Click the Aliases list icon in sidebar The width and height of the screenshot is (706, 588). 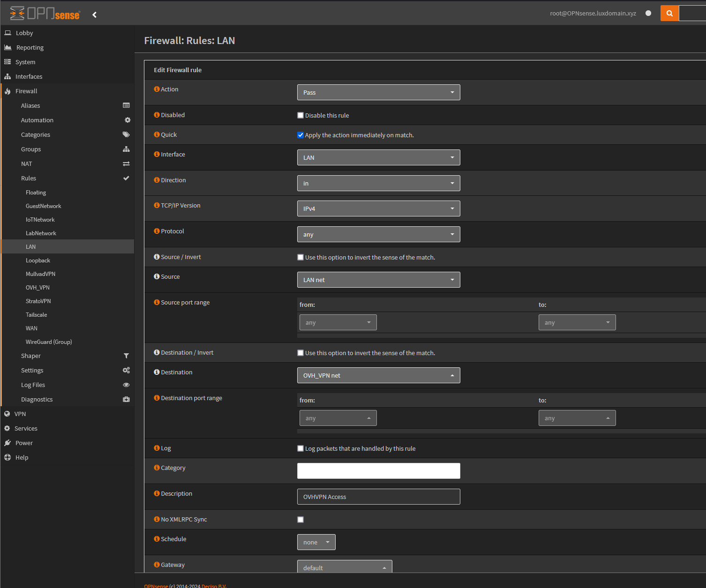click(126, 105)
